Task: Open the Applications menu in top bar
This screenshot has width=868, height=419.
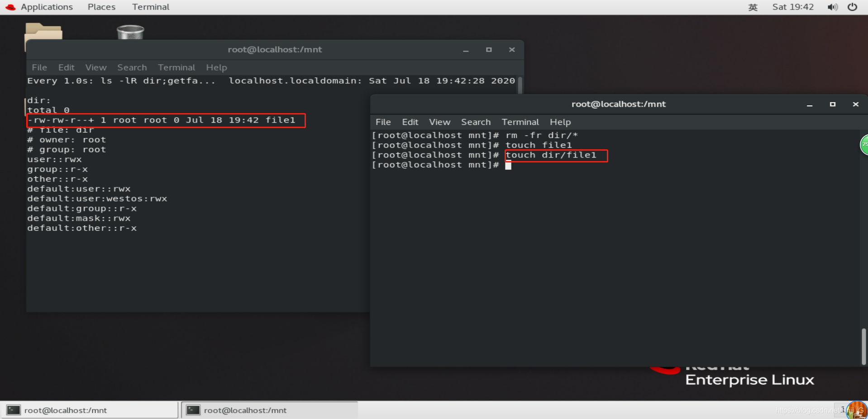Action: click(x=47, y=7)
